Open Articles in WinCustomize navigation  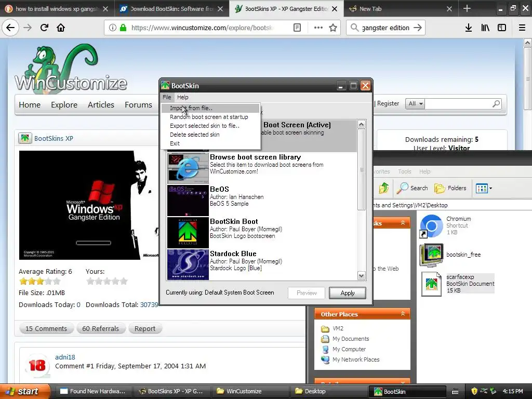(101, 105)
